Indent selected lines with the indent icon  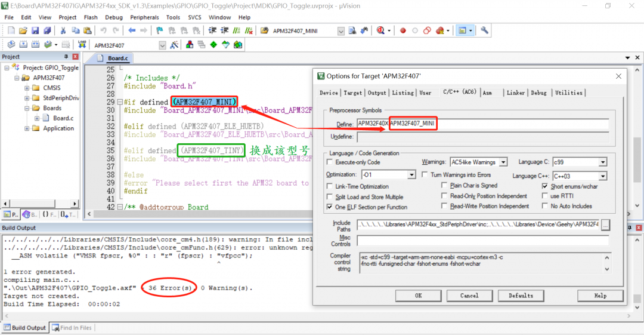pyautogui.click(x=212, y=30)
